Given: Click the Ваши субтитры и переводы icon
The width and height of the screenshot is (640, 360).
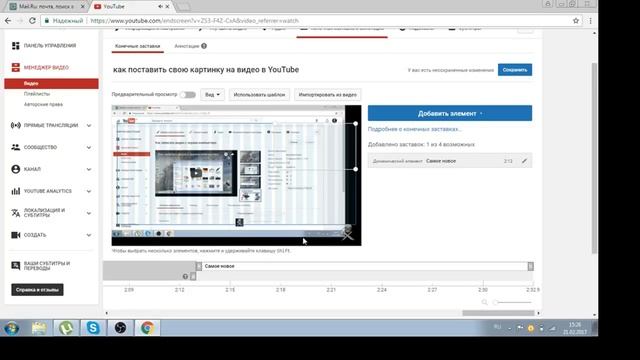Looking at the screenshot, I should [16, 266].
